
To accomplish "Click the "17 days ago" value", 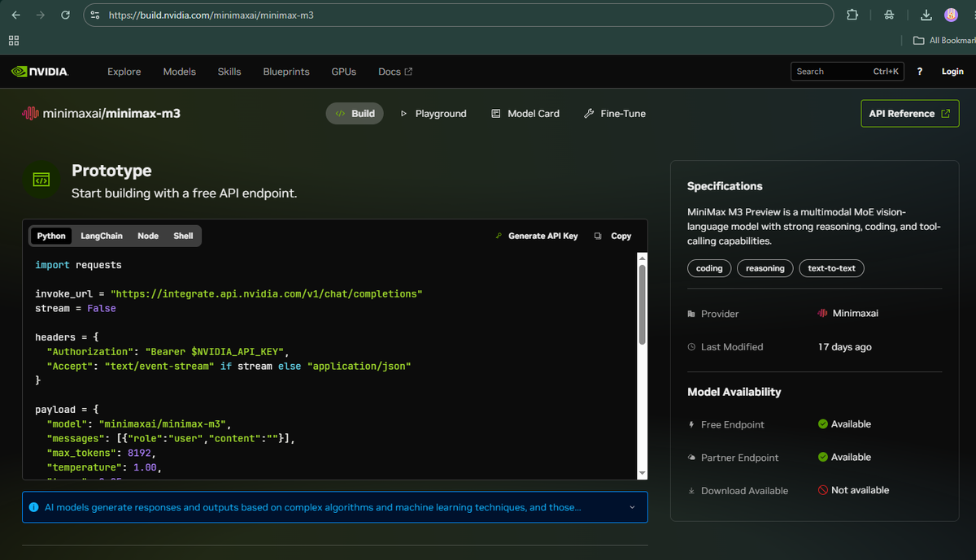I will (844, 347).
